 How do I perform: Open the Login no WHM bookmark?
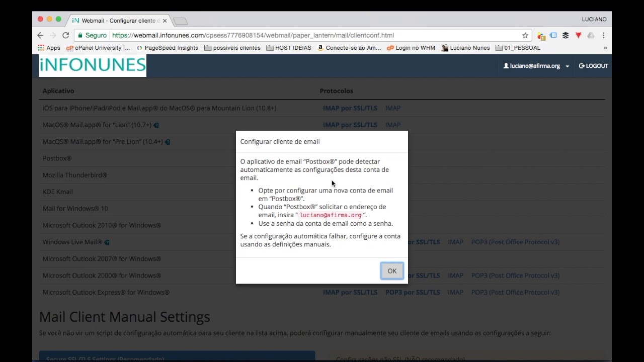(x=411, y=48)
